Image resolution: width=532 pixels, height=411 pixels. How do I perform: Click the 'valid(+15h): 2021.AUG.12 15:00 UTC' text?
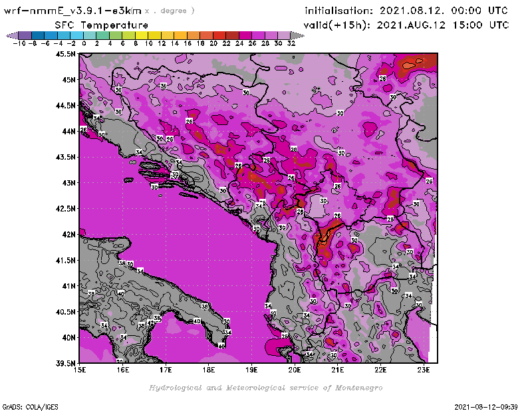coord(406,25)
